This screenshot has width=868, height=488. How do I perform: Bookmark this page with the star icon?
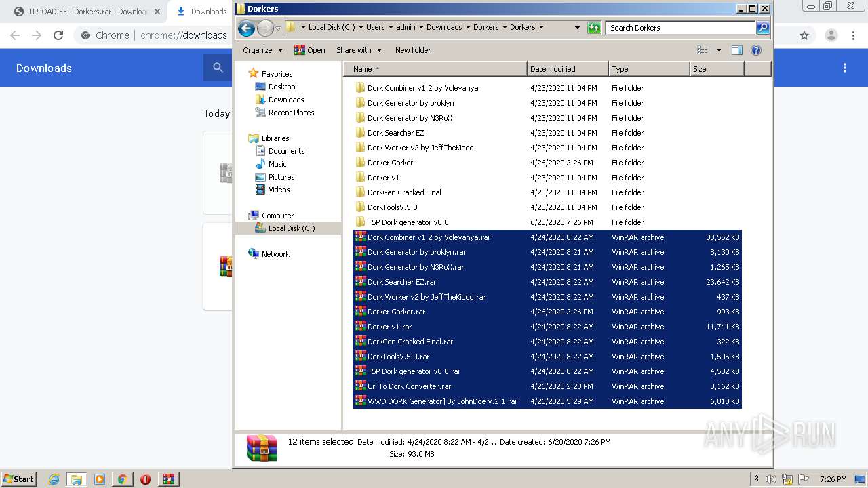(x=804, y=35)
